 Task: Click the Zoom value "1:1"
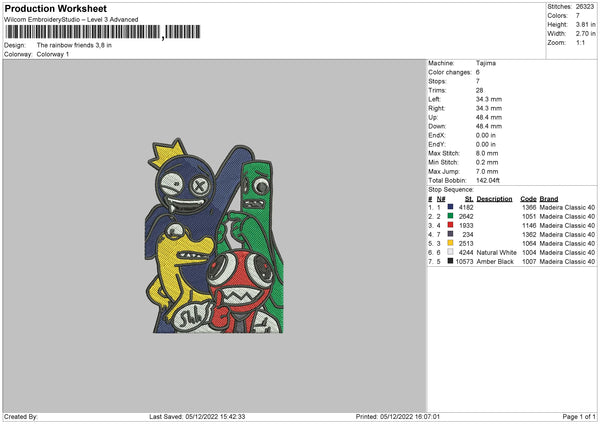pyautogui.click(x=580, y=43)
